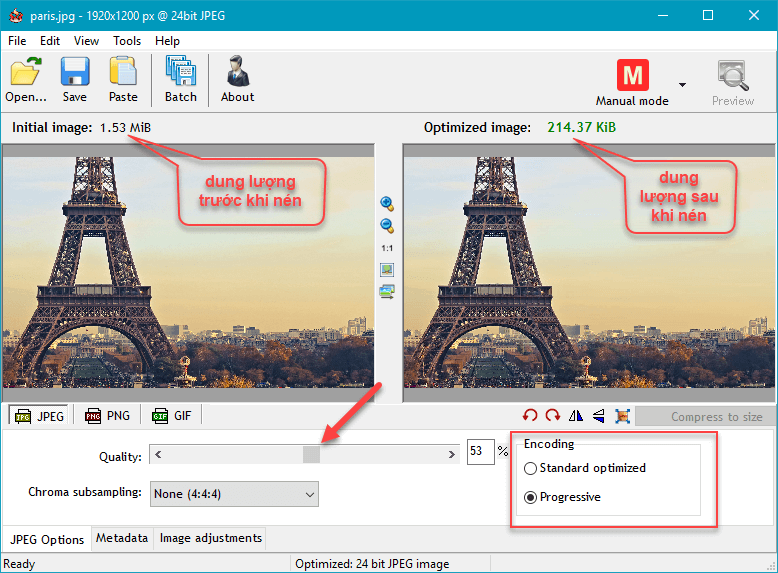
Task: Expand the Manual mode dropdown arrow
Action: (682, 85)
